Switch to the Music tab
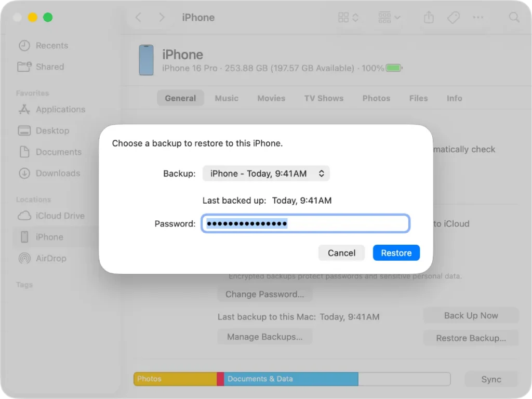Screen dimensions: 532x399 pyautogui.click(x=227, y=98)
